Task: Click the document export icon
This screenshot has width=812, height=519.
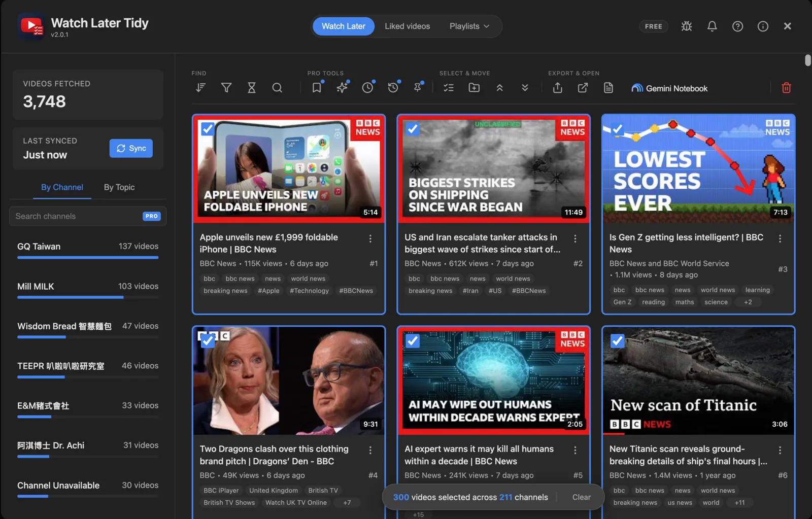Action: tap(608, 88)
